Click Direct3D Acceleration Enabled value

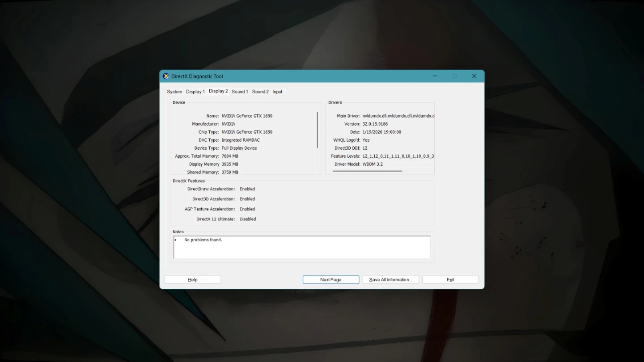coord(247,199)
